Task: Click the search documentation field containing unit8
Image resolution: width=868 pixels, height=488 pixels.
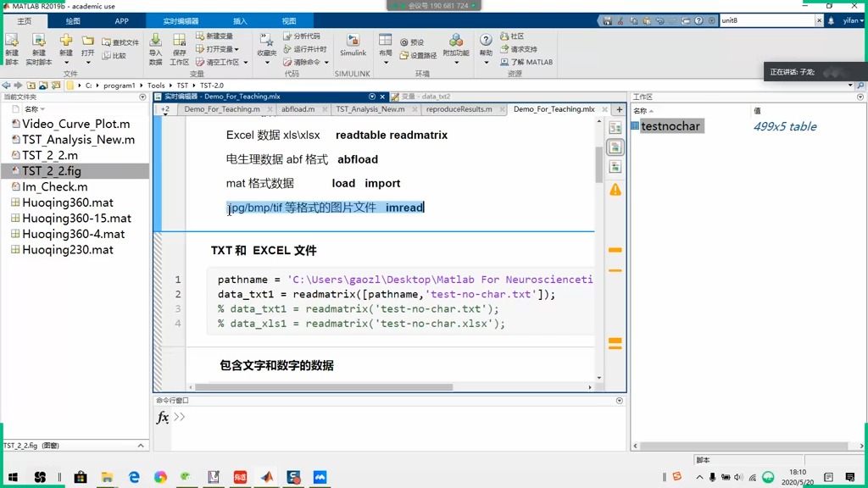Action: point(766,20)
